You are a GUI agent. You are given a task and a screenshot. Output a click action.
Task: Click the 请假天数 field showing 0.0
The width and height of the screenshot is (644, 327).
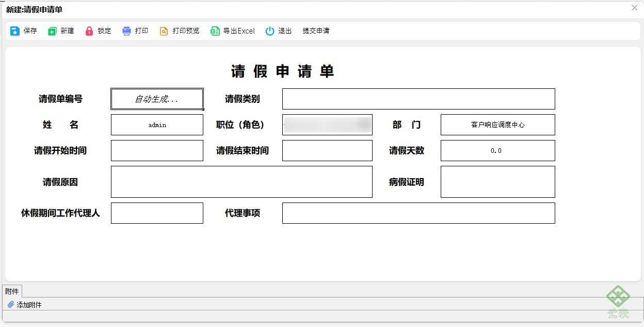pos(498,150)
